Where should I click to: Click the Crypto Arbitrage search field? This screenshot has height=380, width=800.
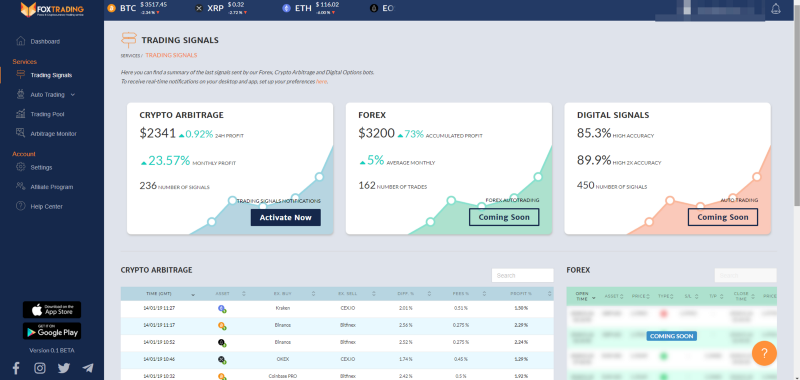pyautogui.click(x=522, y=275)
